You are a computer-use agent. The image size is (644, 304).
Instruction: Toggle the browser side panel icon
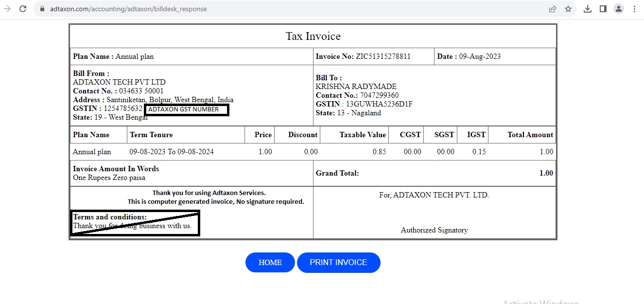(603, 9)
